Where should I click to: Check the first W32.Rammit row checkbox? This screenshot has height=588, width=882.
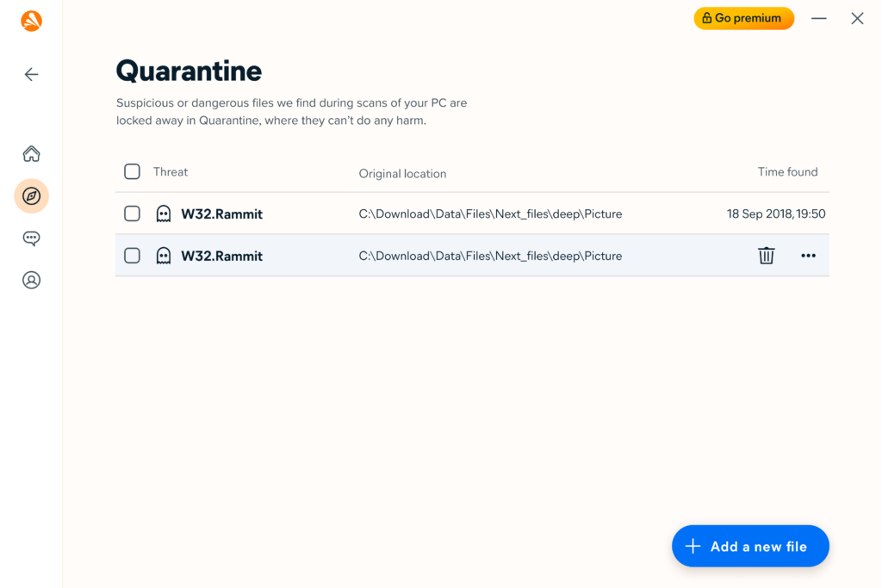pyautogui.click(x=132, y=214)
